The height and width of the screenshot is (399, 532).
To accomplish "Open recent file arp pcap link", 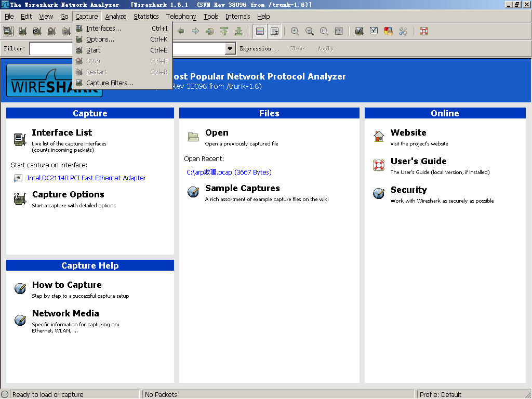I will pyautogui.click(x=229, y=172).
